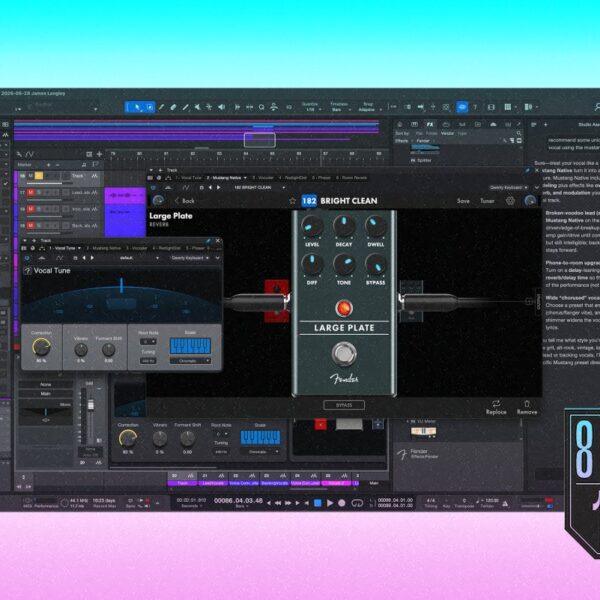This screenshot has width=600, height=600.
Task: Toggle the metronome in the transport bar
Action: [505, 504]
